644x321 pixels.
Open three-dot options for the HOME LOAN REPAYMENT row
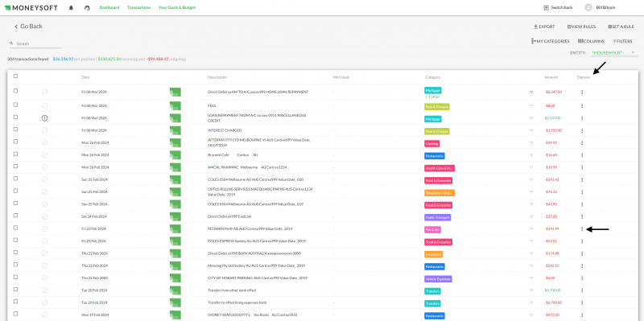[582, 92]
